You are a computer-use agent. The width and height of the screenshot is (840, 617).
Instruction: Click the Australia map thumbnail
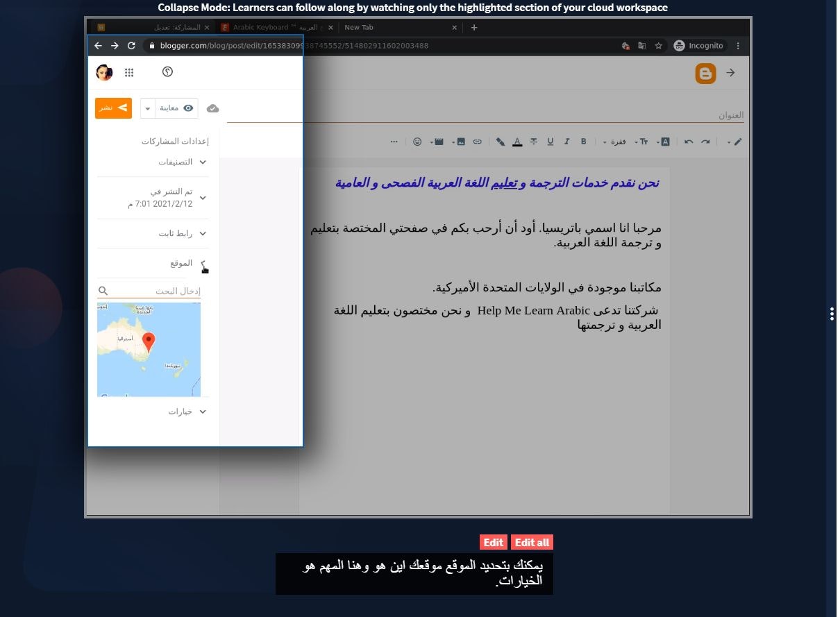(x=149, y=350)
